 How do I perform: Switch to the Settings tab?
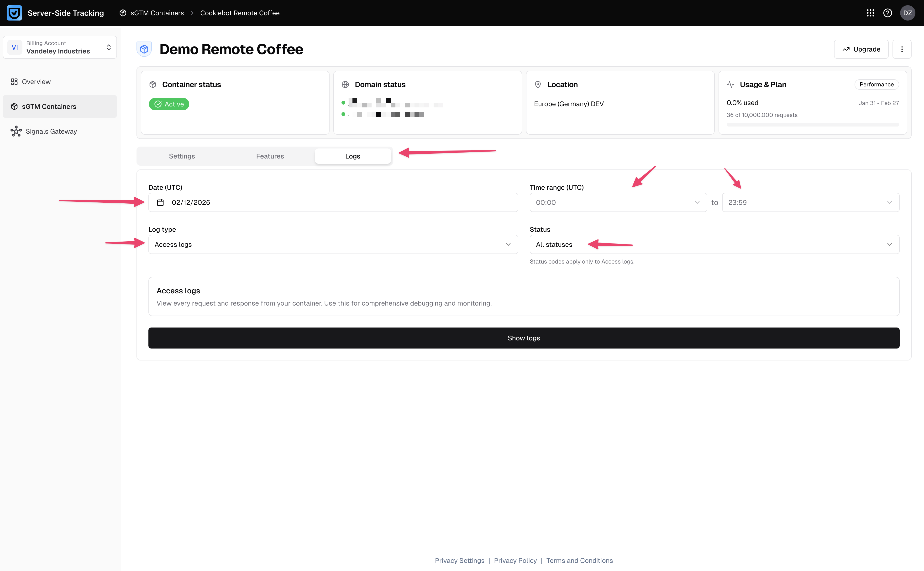[x=182, y=156]
